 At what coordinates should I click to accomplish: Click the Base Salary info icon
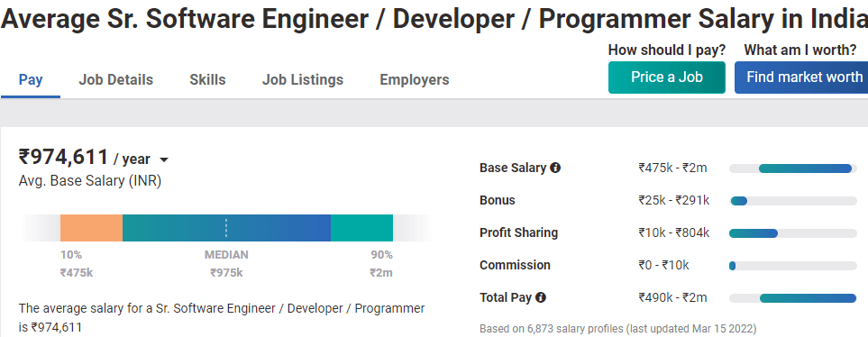(555, 168)
